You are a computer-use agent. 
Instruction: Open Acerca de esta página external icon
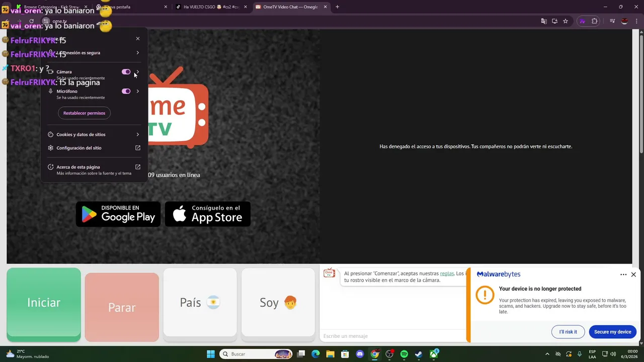tap(138, 167)
